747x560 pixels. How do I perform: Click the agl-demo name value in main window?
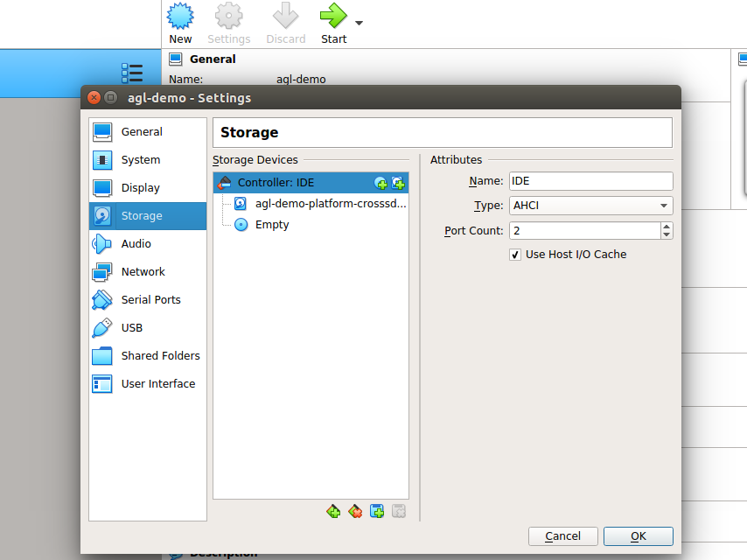pos(301,80)
